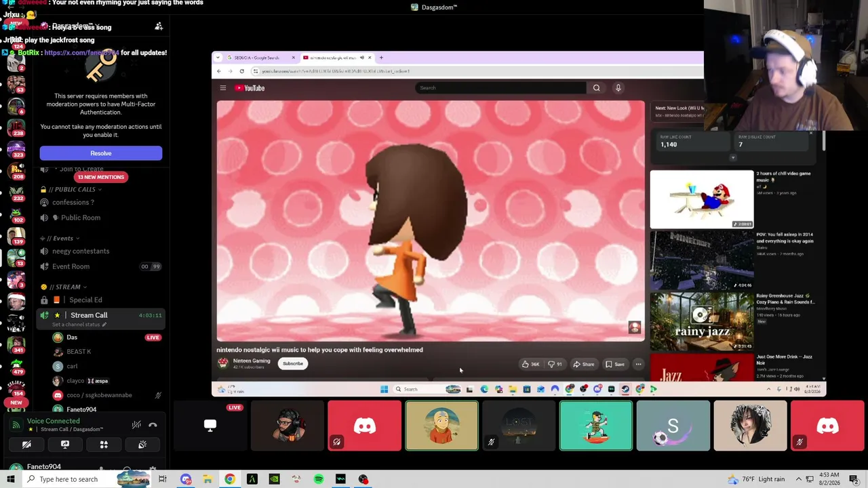Open the browser tab search dropdown
The image size is (868, 488).
click(x=218, y=58)
